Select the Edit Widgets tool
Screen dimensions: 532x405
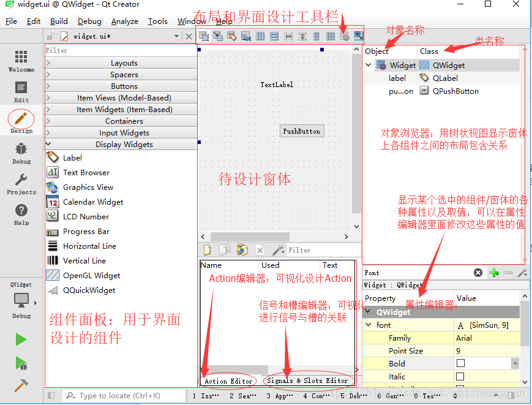[204, 36]
